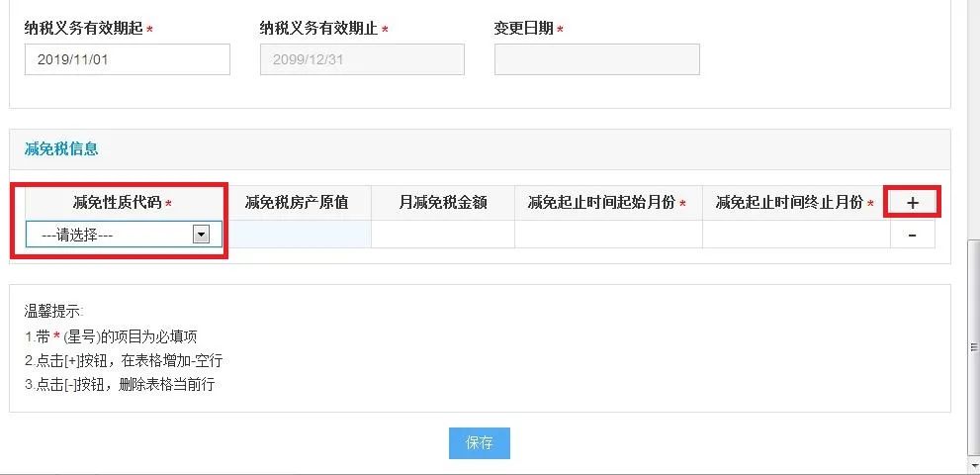Click the 变更日期 label
This screenshot has height=475, width=980.
click(x=524, y=28)
